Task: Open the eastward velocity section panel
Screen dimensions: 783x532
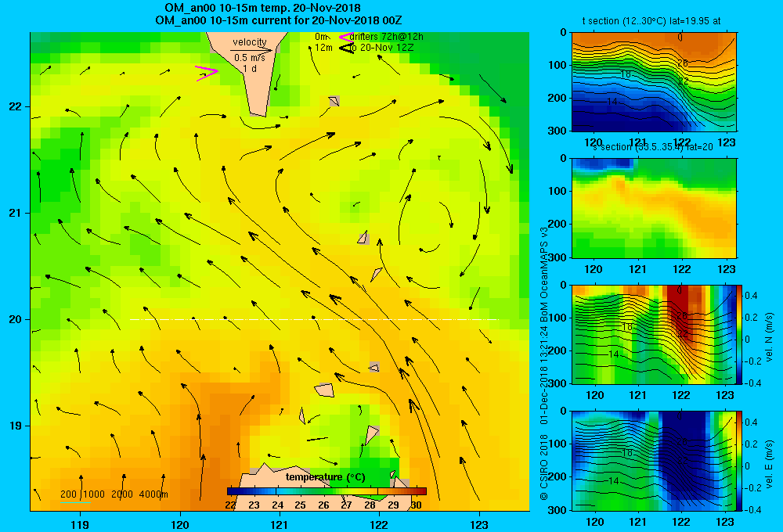Action: (x=654, y=461)
